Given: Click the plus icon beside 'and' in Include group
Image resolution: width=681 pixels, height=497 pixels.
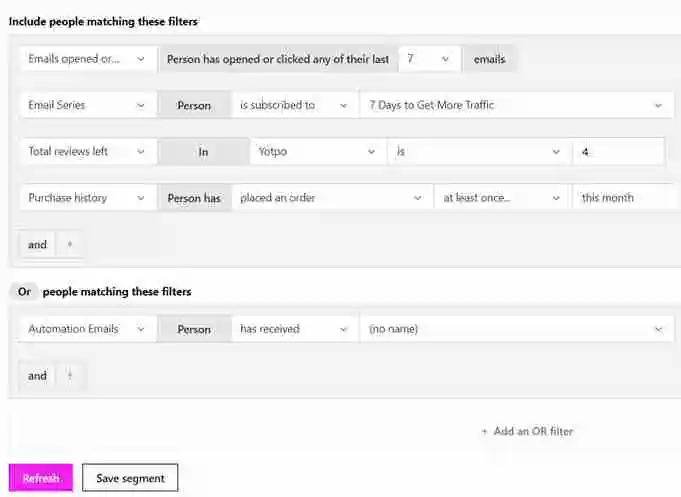Looking at the screenshot, I should (x=69, y=245).
